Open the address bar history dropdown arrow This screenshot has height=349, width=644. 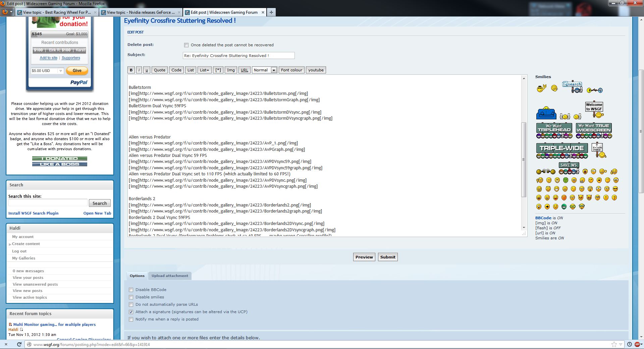coord(621,344)
